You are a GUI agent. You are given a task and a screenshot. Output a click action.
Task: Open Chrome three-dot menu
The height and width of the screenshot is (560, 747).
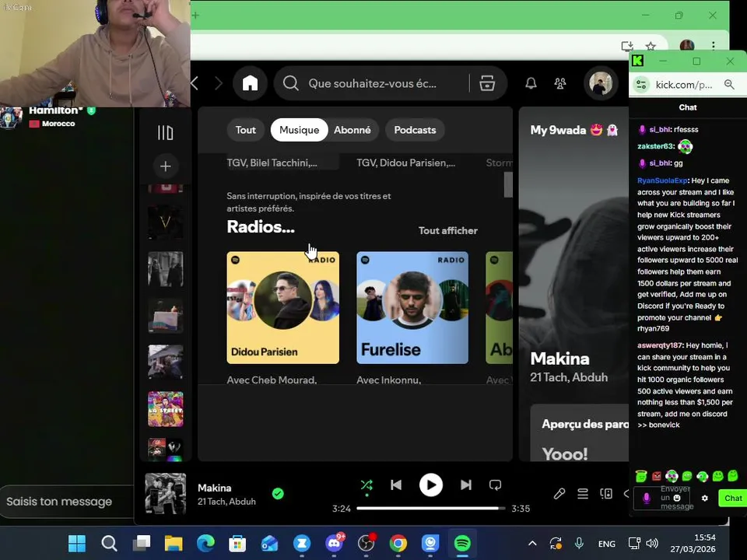[x=714, y=46]
